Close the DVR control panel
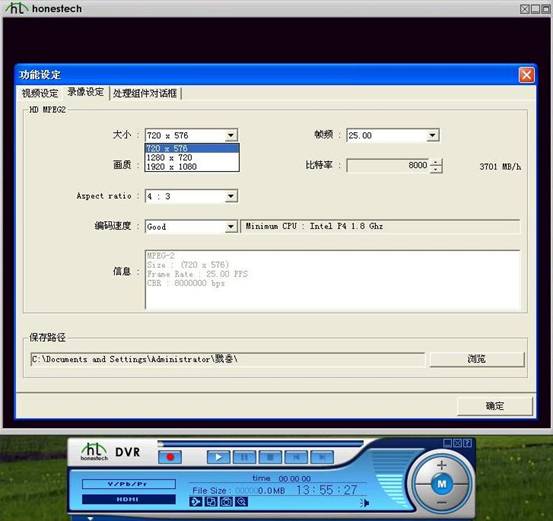Image resolution: width=553 pixels, height=521 pixels. pos(457,443)
